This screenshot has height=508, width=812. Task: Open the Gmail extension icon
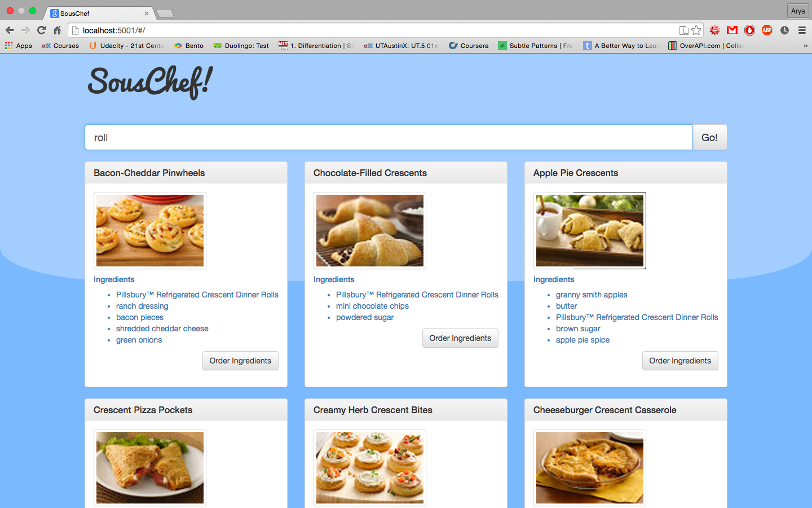coord(732,30)
